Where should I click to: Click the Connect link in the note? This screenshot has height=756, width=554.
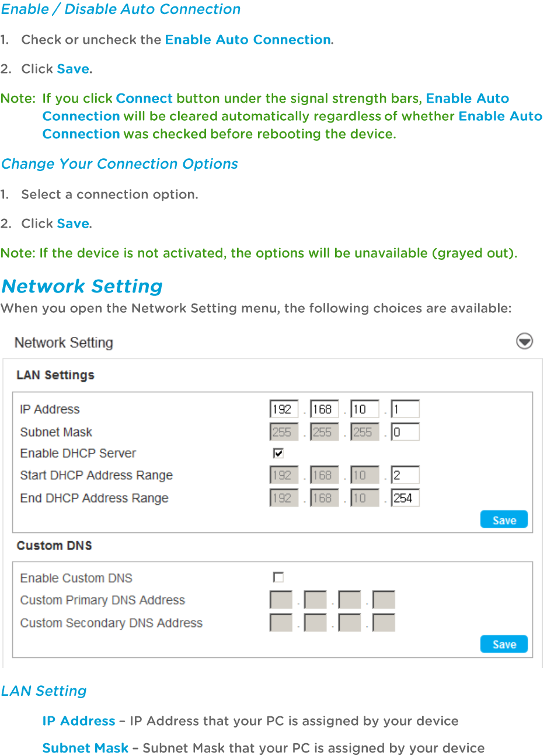click(x=144, y=98)
